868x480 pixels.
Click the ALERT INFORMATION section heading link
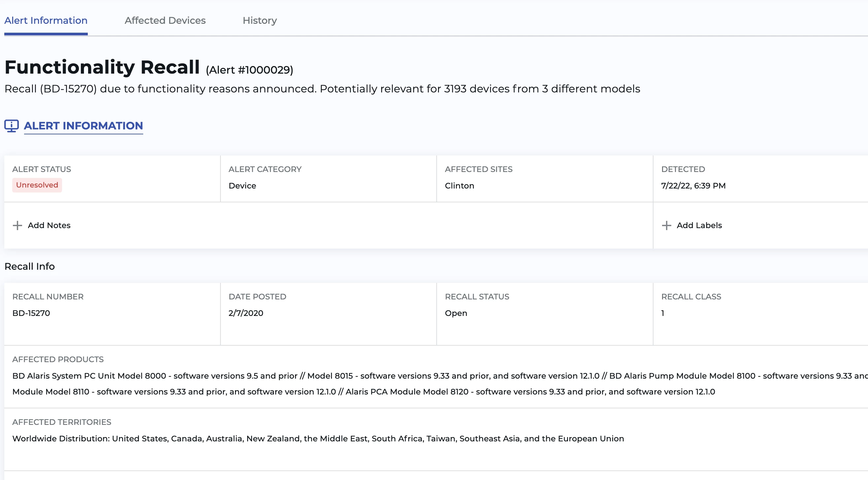point(83,126)
